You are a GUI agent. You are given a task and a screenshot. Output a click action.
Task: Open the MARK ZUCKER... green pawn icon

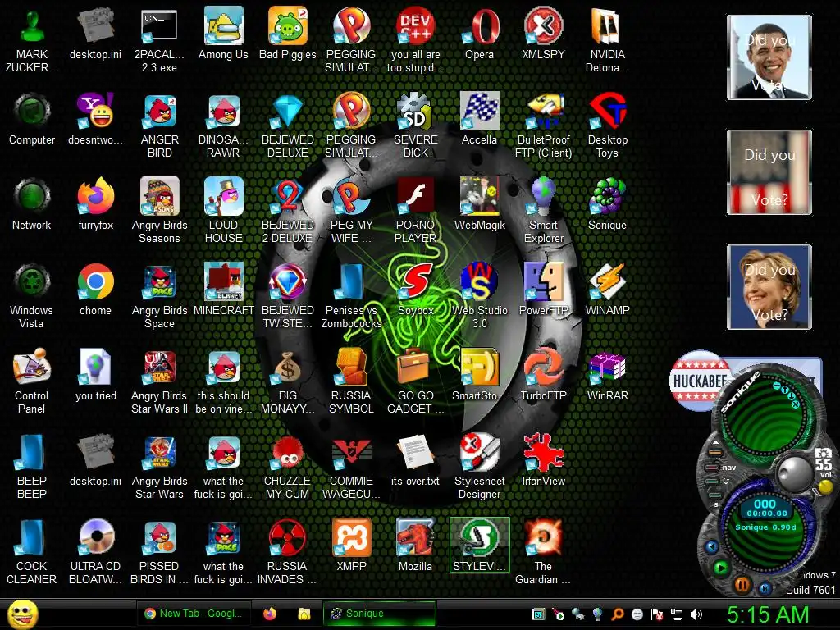click(32, 39)
